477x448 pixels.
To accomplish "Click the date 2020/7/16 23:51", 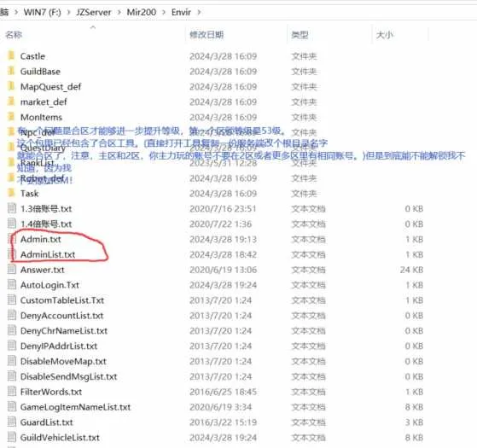I will [x=223, y=208].
